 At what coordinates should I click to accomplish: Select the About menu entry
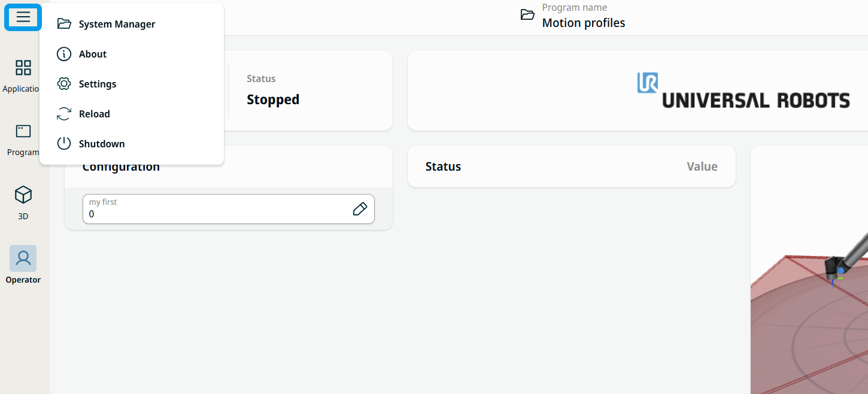93,54
